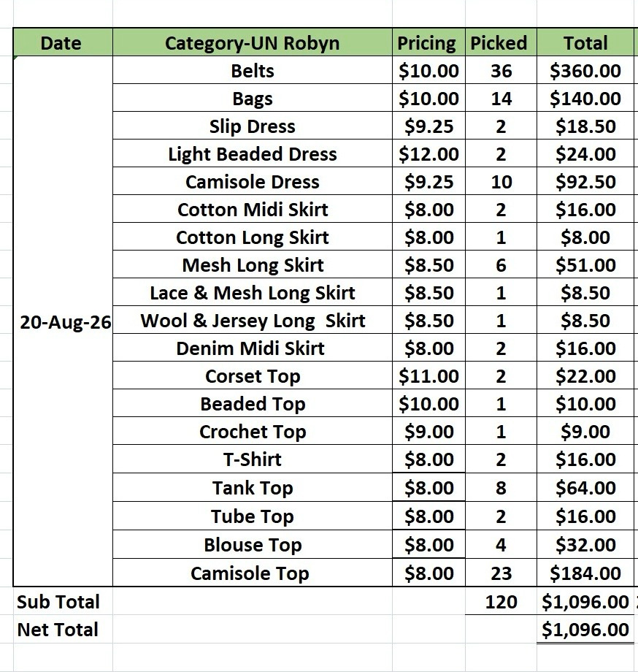Click the Sub Total label cell

click(63, 601)
